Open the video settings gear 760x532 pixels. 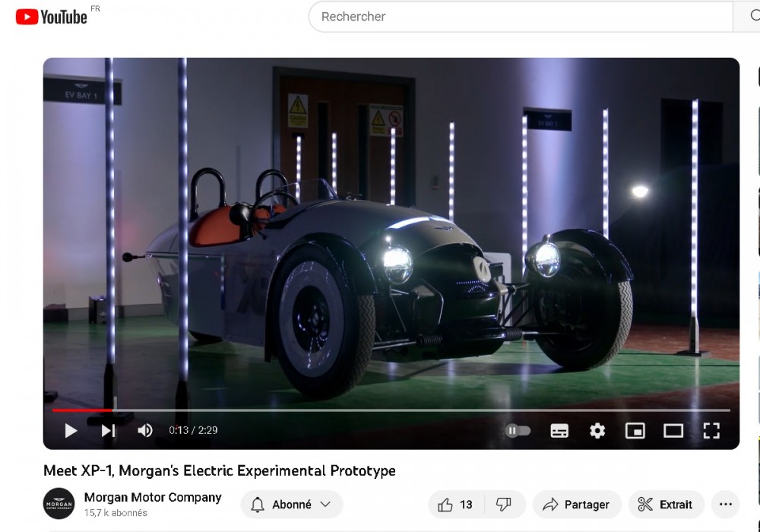click(597, 431)
